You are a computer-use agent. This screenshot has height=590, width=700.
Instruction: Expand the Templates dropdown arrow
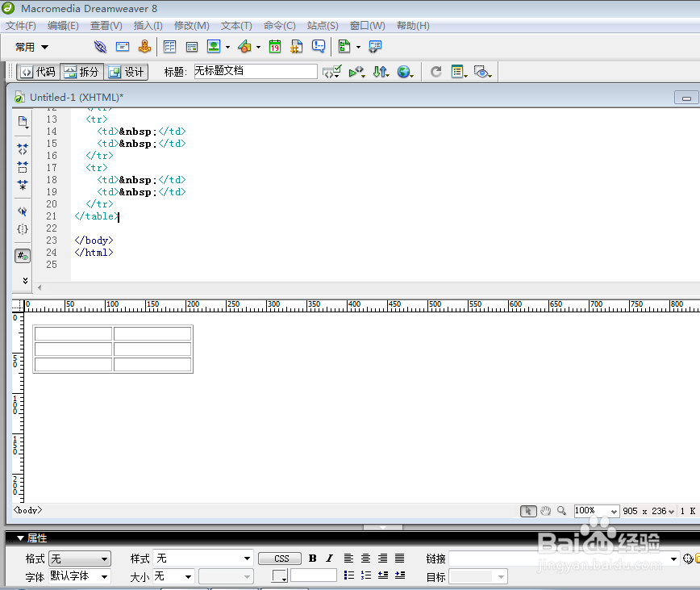coord(358,47)
